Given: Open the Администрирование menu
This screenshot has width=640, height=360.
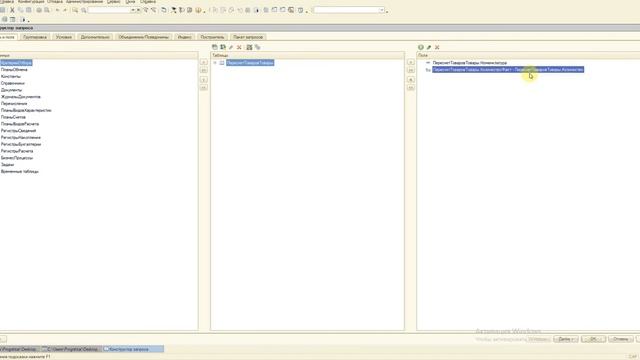Looking at the screenshot, I should tap(84, 2).
